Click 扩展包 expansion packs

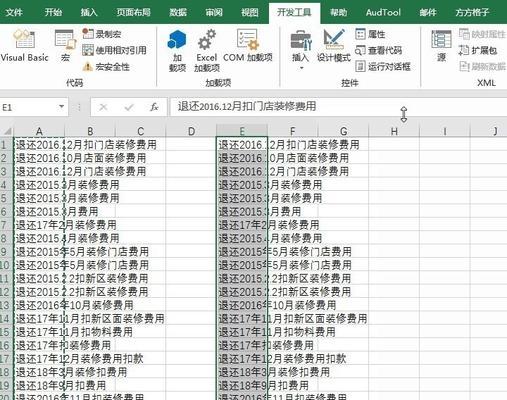click(x=478, y=50)
